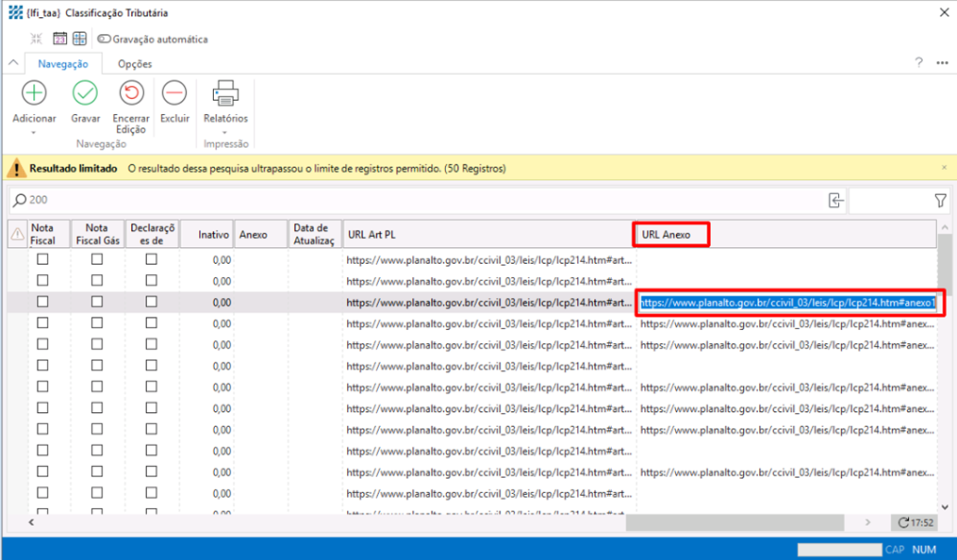
Task: Click the filter funnel icon
Action: click(x=940, y=200)
